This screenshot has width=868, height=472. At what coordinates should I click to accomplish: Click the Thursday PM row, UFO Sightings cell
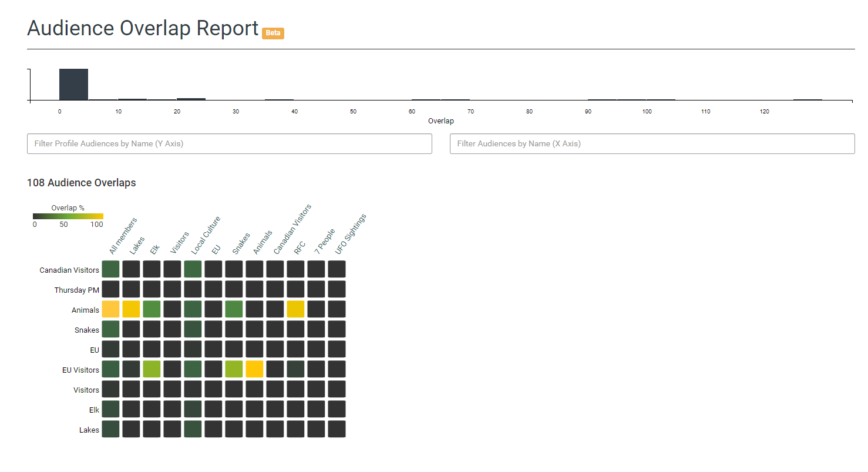coord(337,289)
